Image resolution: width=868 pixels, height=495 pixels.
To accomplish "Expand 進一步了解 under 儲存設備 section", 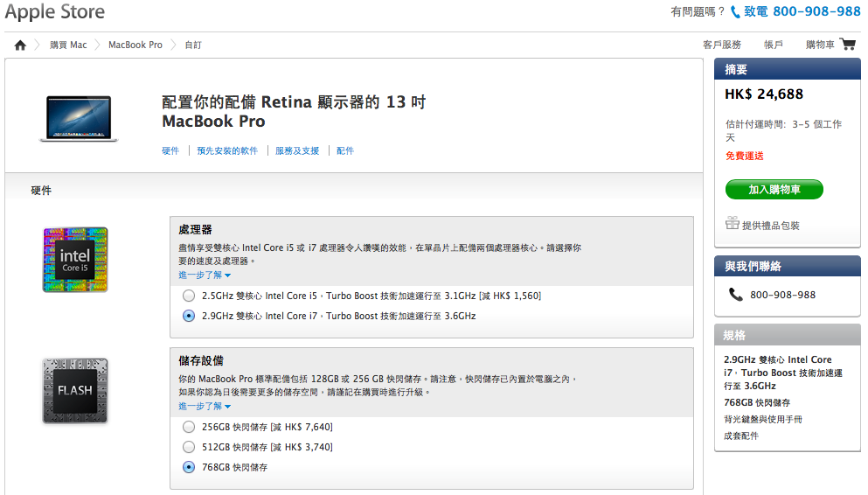I will pyautogui.click(x=205, y=407).
